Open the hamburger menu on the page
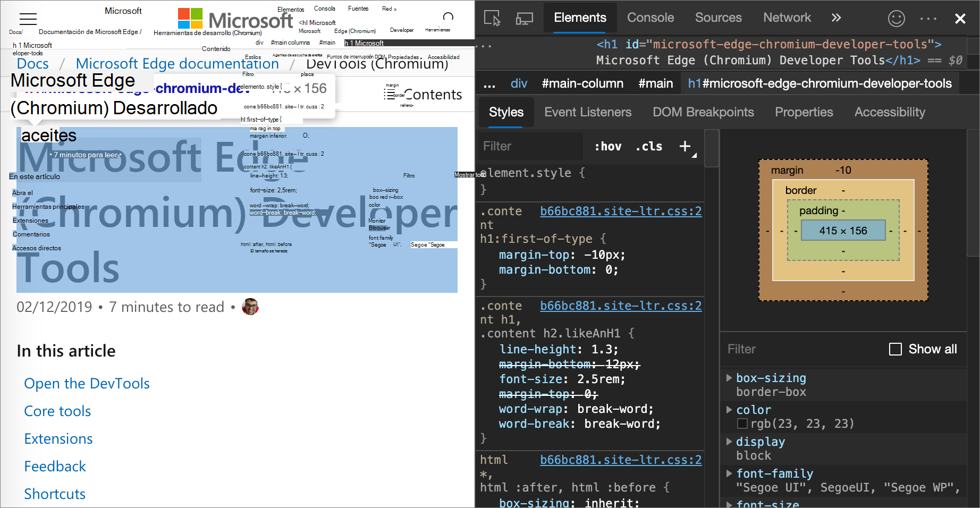This screenshot has height=508, width=980. (28, 19)
